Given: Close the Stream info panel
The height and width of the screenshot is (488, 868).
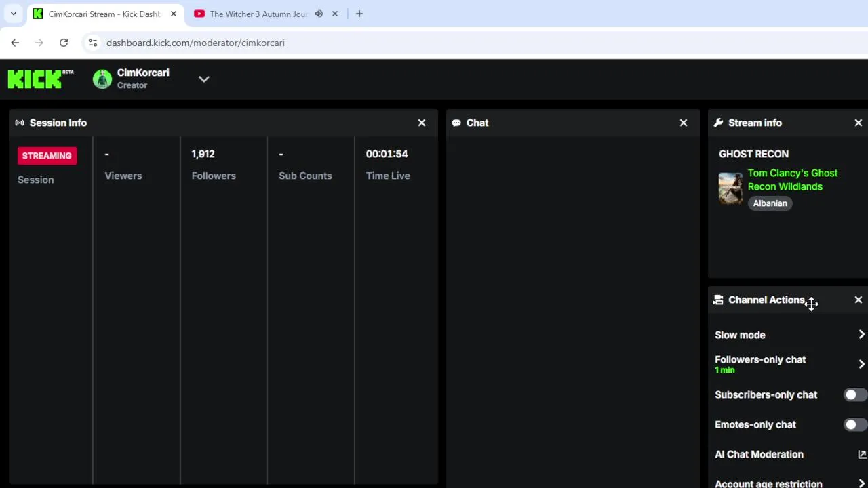Looking at the screenshot, I should pyautogui.click(x=859, y=123).
